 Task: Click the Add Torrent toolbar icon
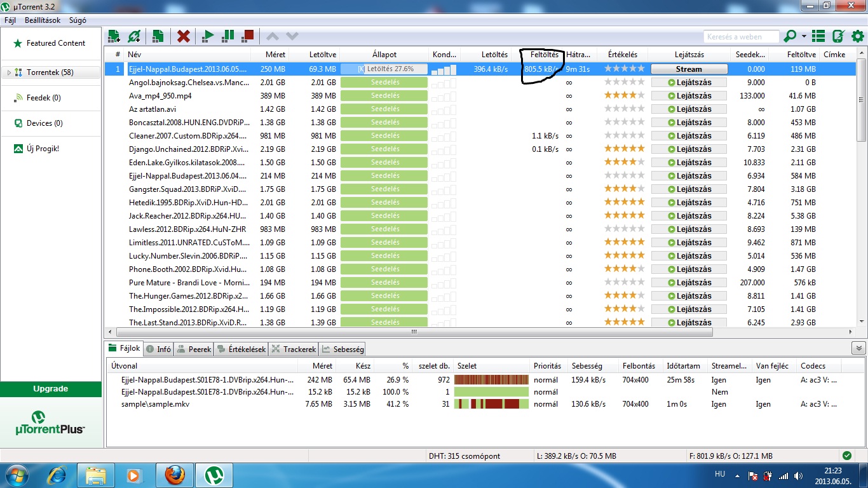(114, 36)
